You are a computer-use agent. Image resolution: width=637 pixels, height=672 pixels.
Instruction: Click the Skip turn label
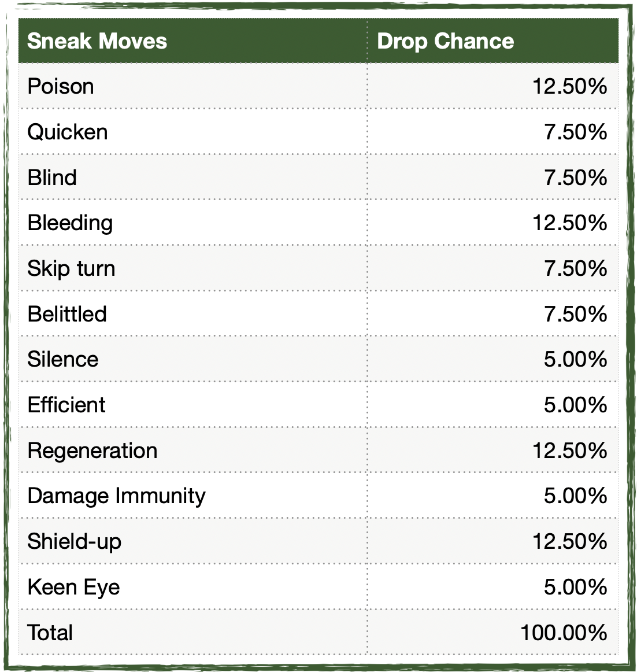tap(71, 269)
